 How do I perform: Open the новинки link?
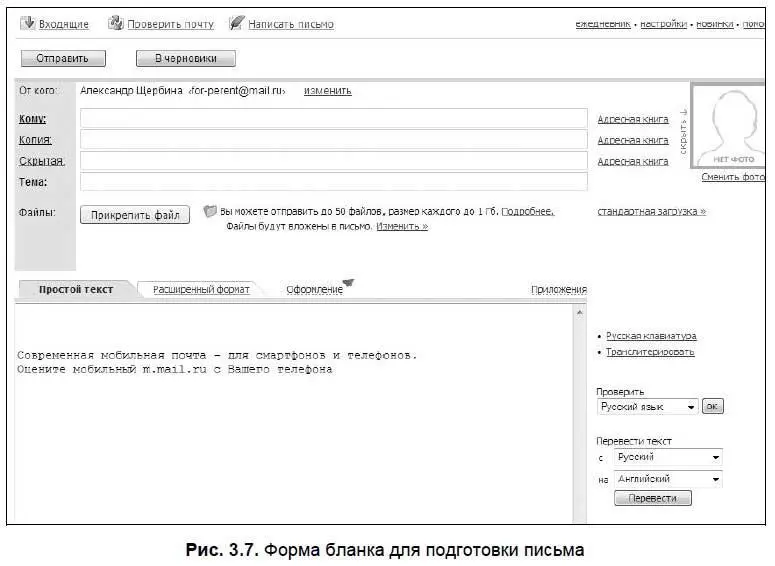715,24
